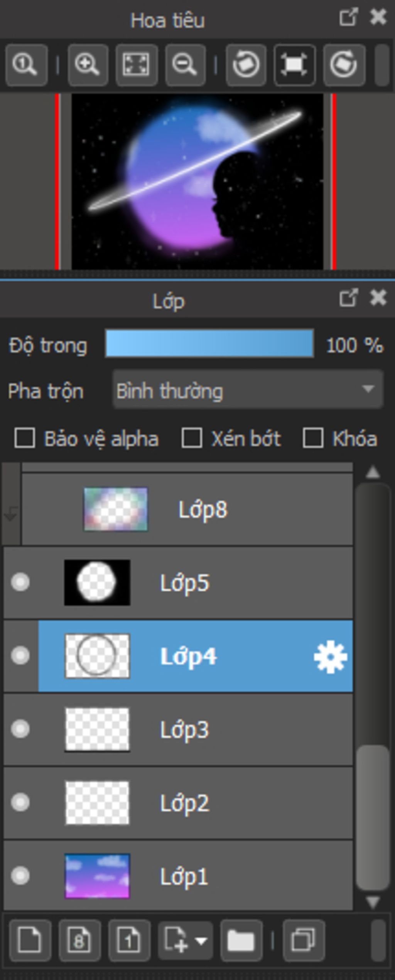Viewport: 395px width, 980px height.
Task: Open settings gear for Lớp4
Action: click(330, 657)
